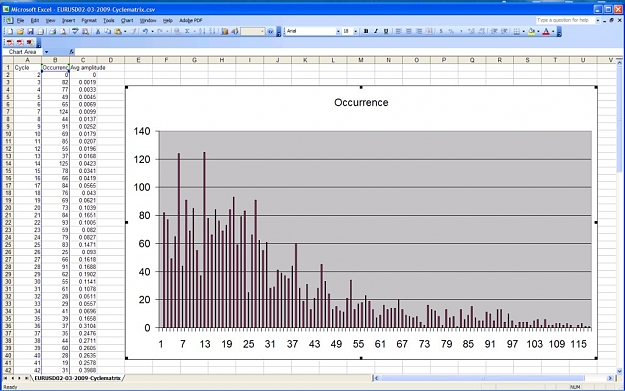Click the Type a question for help box
Viewport: 625px width, 391px height.
click(565, 20)
